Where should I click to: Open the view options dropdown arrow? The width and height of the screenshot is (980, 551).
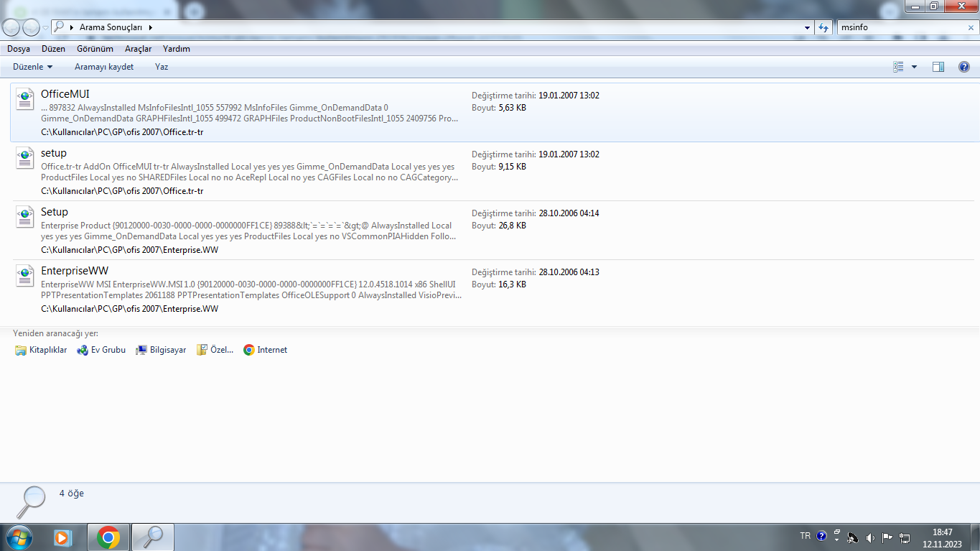tap(914, 67)
